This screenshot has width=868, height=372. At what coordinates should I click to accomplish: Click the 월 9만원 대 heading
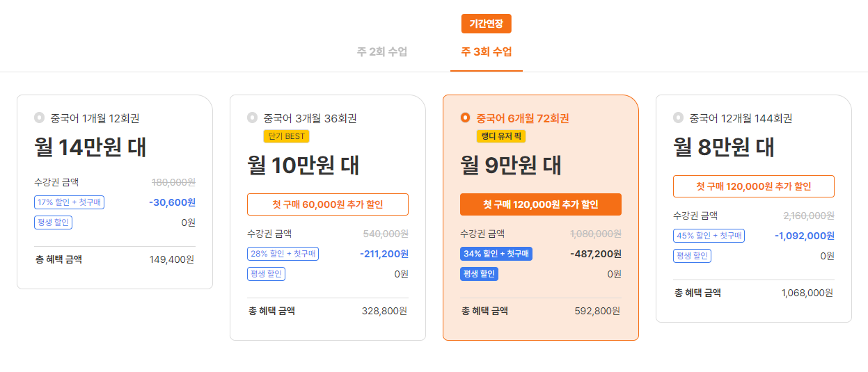[x=511, y=165]
